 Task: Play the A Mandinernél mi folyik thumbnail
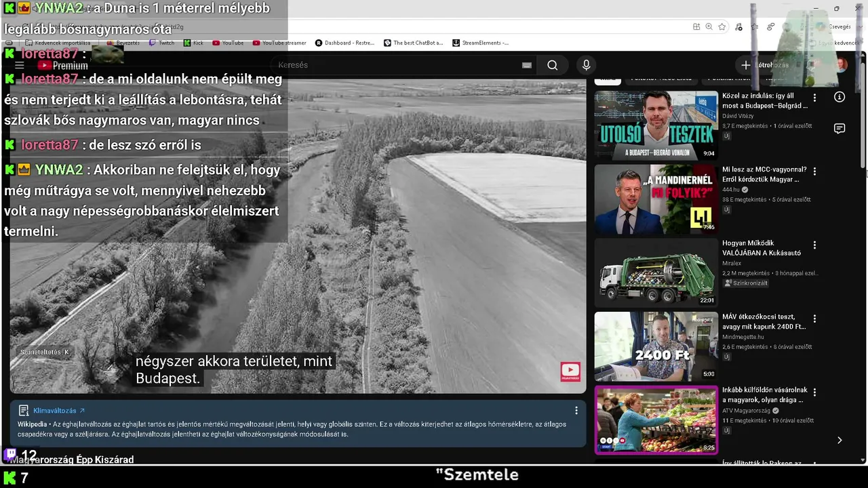coord(656,199)
